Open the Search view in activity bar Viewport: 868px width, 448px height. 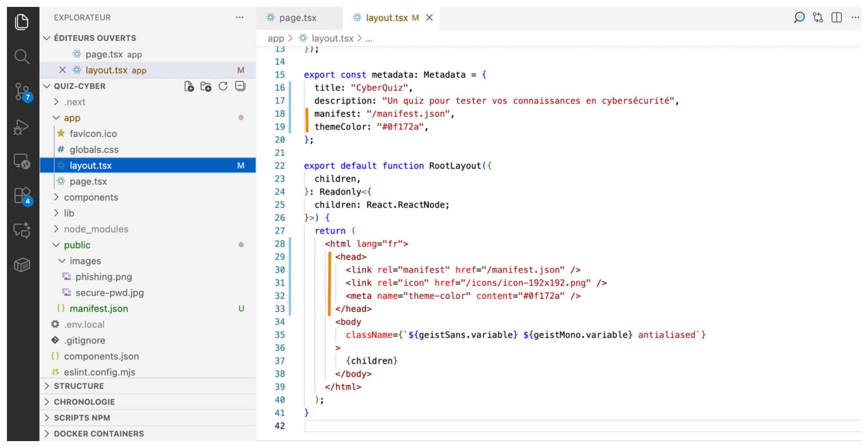(22, 57)
